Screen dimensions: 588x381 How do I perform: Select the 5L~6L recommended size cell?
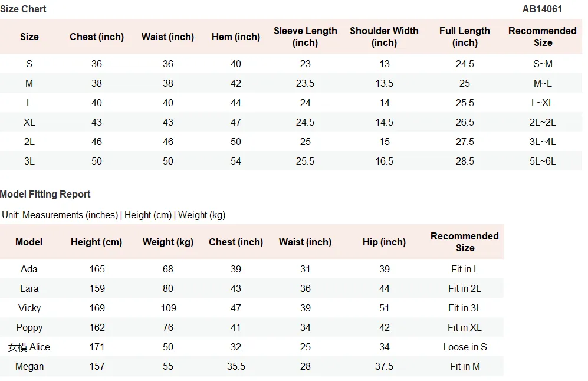pos(543,161)
